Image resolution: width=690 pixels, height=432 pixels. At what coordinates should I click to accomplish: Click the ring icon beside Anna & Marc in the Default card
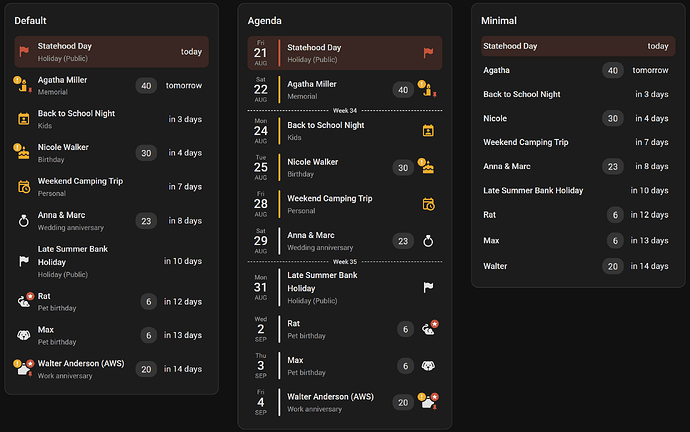24,220
